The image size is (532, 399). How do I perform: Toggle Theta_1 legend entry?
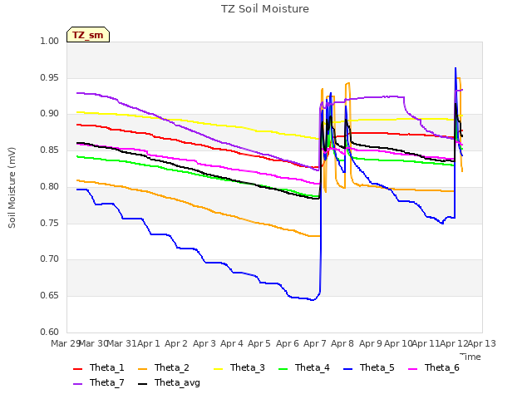click(x=99, y=367)
